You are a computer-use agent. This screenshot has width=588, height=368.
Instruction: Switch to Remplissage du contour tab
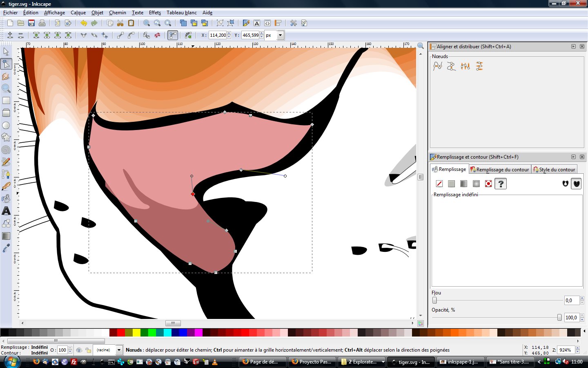point(499,170)
